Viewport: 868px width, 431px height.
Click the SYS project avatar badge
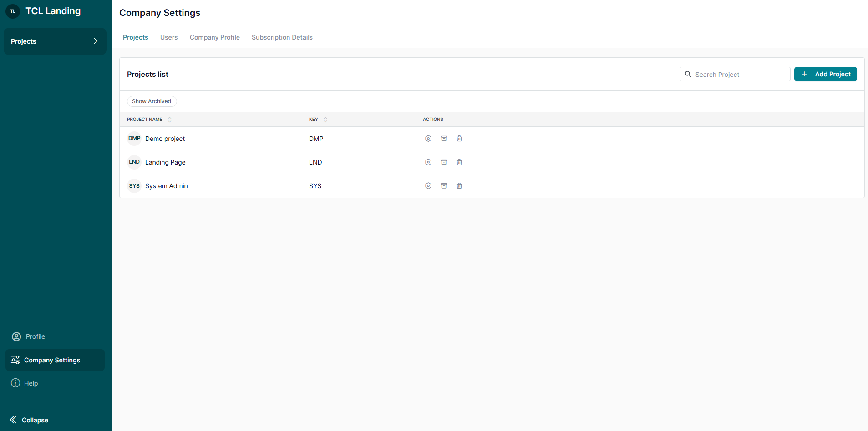tap(134, 185)
